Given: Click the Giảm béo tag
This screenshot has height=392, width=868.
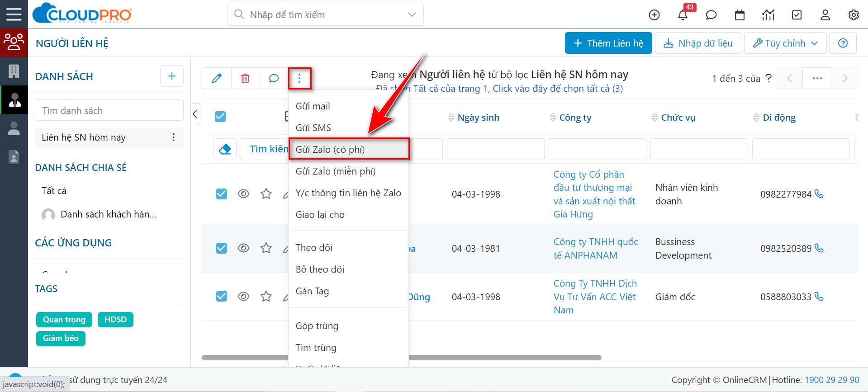Looking at the screenshot, I should click(61, 338).
